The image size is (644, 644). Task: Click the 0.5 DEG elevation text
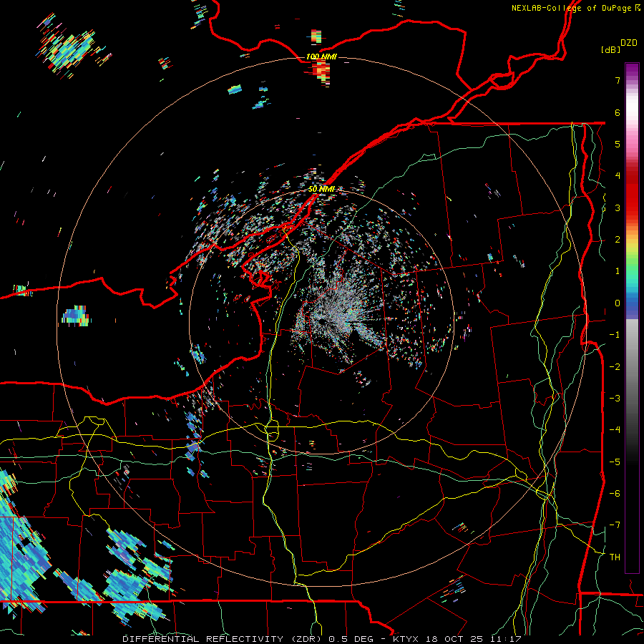(x=351, y=639)
